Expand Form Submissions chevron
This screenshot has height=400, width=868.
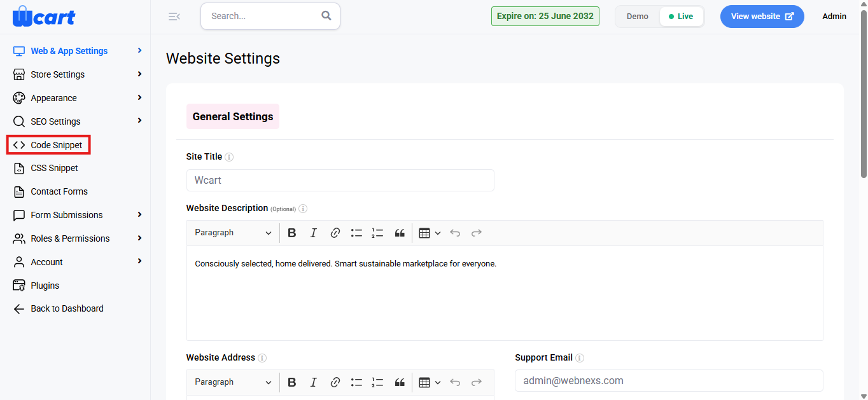click(x=139, y=214)
